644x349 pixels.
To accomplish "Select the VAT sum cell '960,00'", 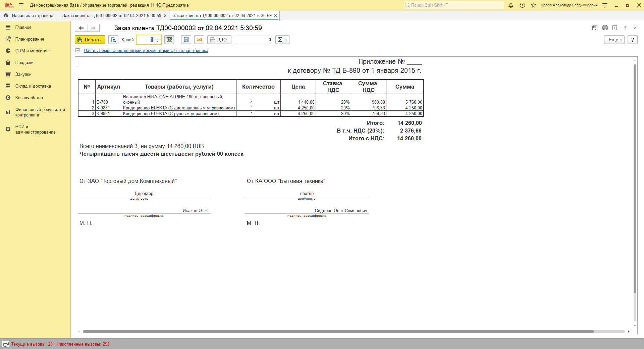I will (x=369, y=99).
